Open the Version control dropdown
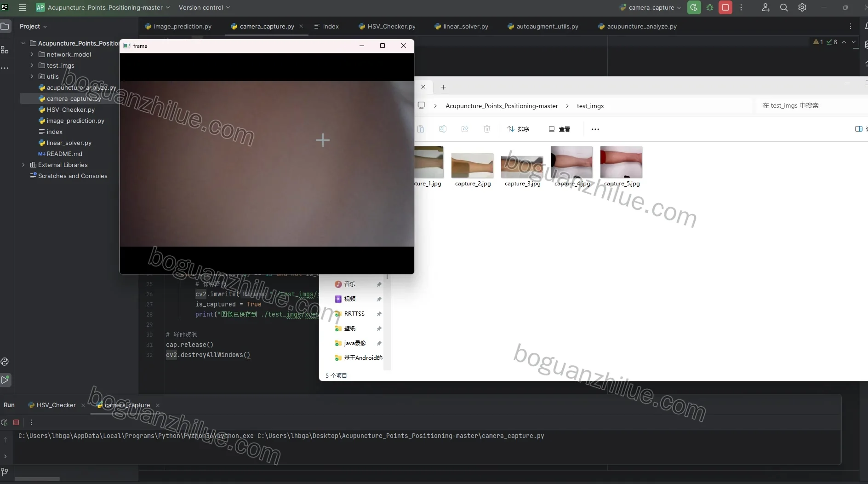This screenshot has height=484, width=868. (204, 7)
